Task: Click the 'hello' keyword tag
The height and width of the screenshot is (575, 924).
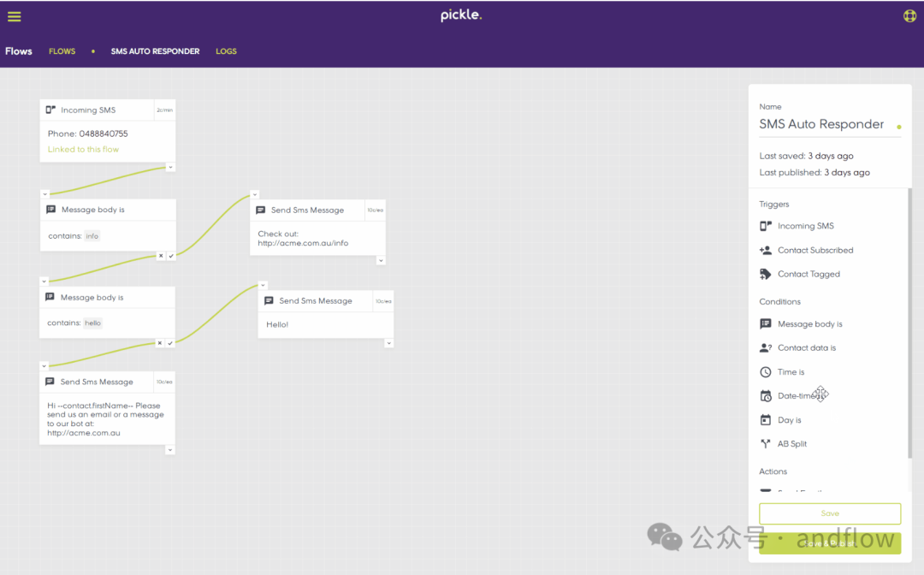Action: [x=92, y=323]
